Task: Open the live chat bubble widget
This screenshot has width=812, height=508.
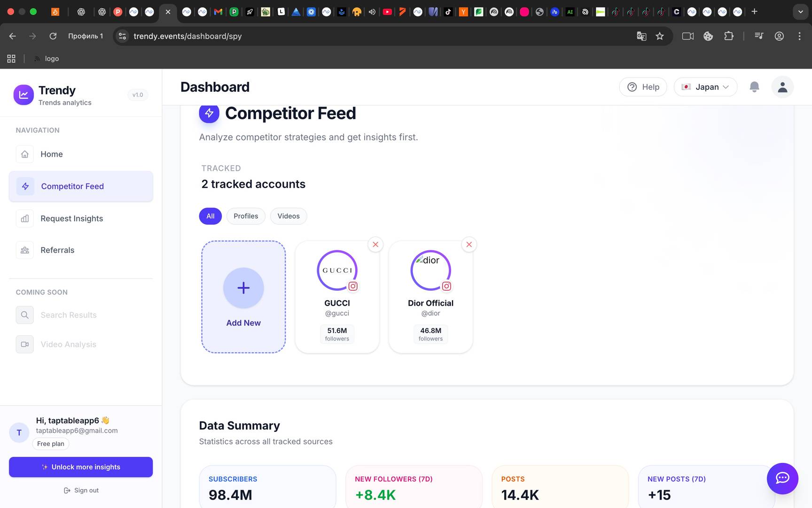Action: [x=782, y=478]
